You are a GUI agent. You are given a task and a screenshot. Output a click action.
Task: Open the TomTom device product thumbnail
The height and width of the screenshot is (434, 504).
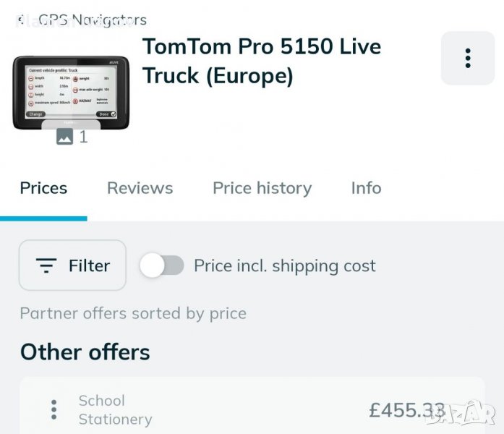pos(71,92)
